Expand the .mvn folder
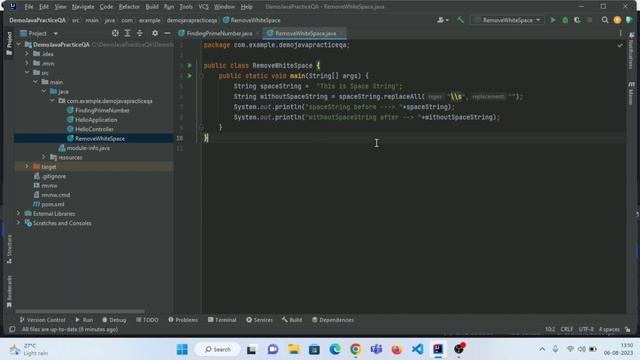Image resolution: width=640 pixels, height=360 pixels. click(x=27, y=63)
